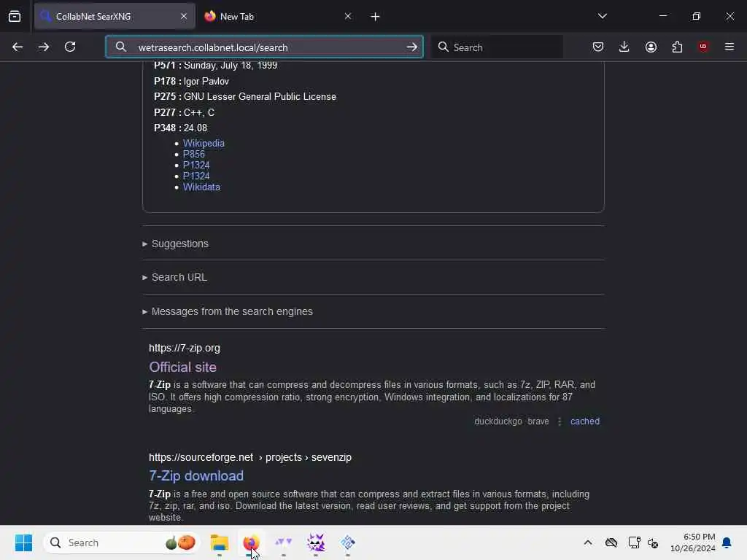Click the cloud sync tray icon

611,542
